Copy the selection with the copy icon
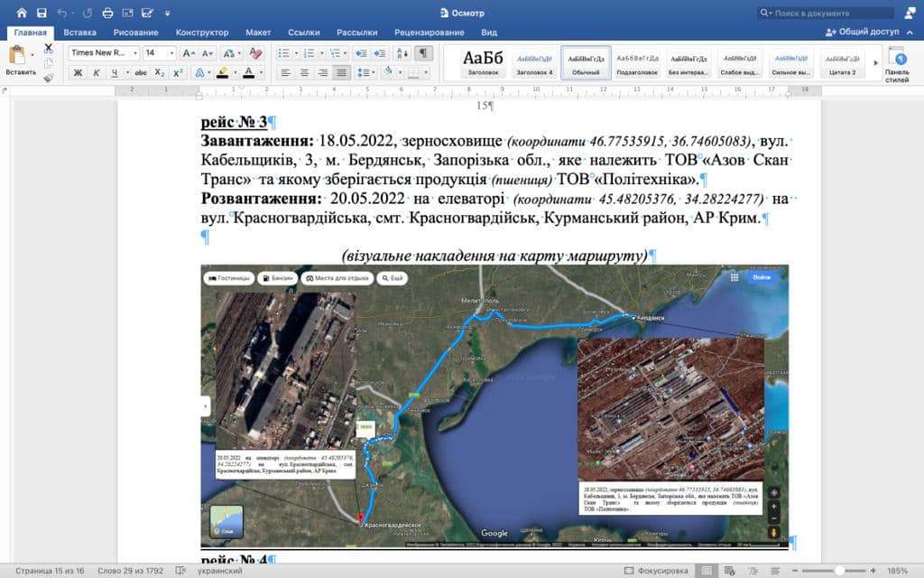Viewport: 924px width, 578px height. click(x=49, y=63)
